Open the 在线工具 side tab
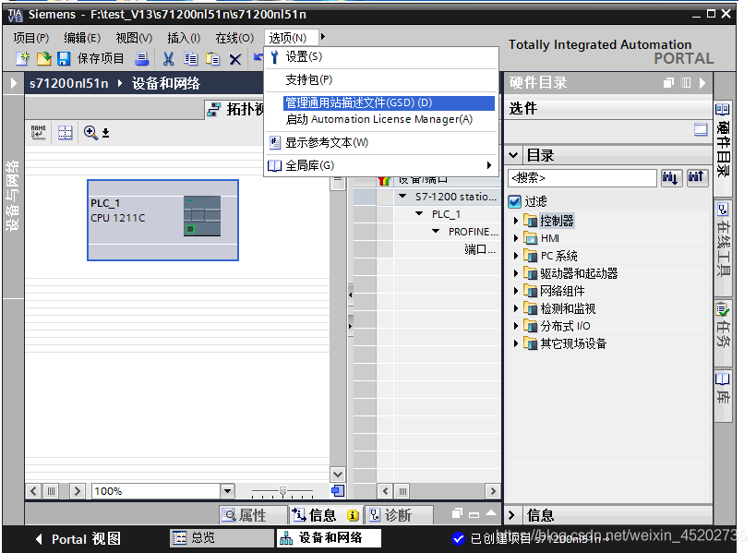This screenshot has height=553, width=756. 723,247
